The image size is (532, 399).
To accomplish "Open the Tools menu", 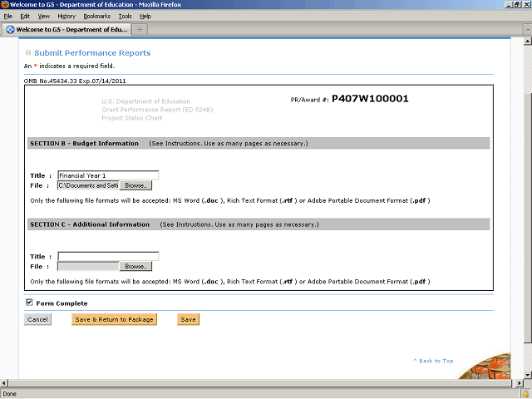I will point(125,17).
